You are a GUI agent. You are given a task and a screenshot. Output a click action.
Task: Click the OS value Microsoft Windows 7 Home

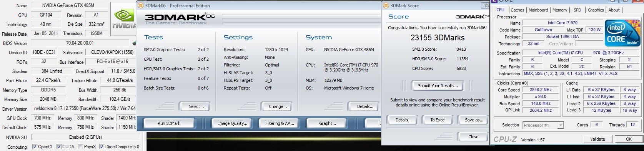click(349, 88)
